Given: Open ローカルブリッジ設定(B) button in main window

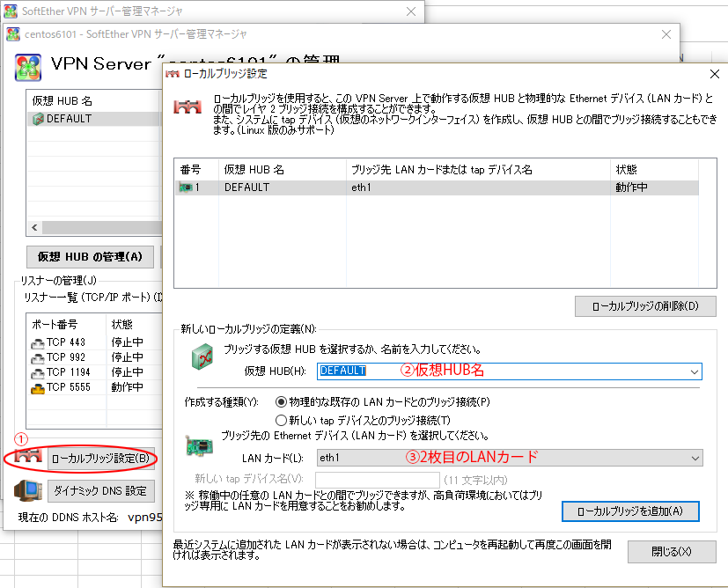Looking at the screenshot, I should click(x=101, y=459).
